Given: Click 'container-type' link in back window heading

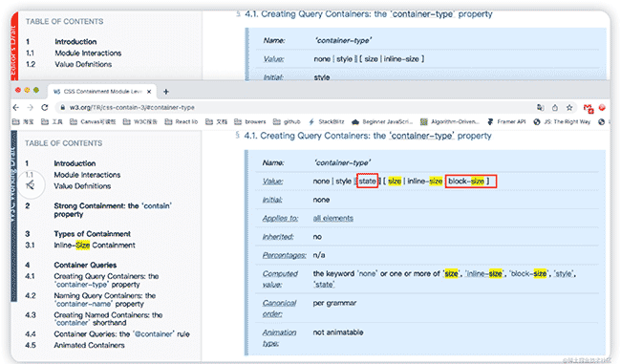Looking at the screenshot, I should pyautogui.click(x=423, y=14).
